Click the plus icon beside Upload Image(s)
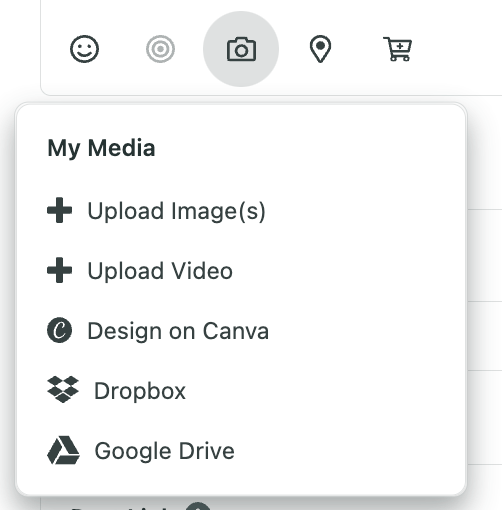 [59, 210]
